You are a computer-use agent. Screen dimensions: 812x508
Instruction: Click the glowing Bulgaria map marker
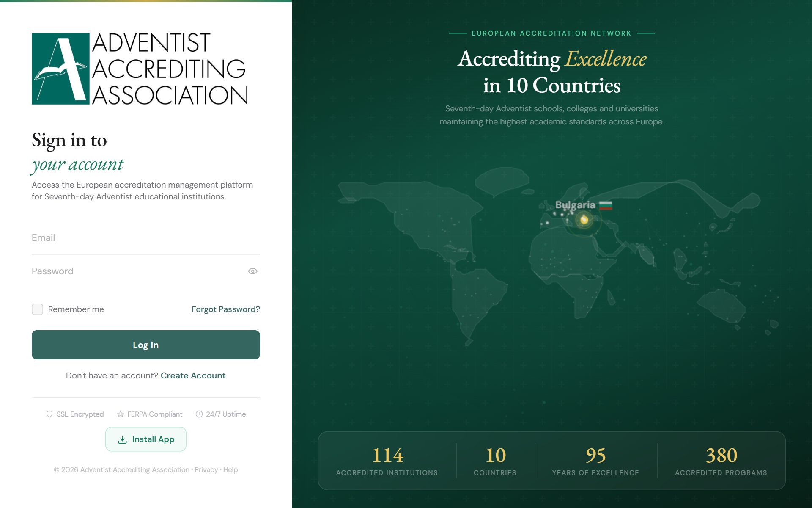(x=584, y=220)
